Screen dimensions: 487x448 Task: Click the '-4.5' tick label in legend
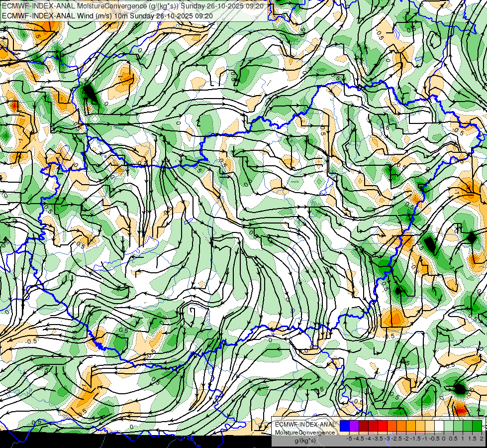[x=359, y=439]
